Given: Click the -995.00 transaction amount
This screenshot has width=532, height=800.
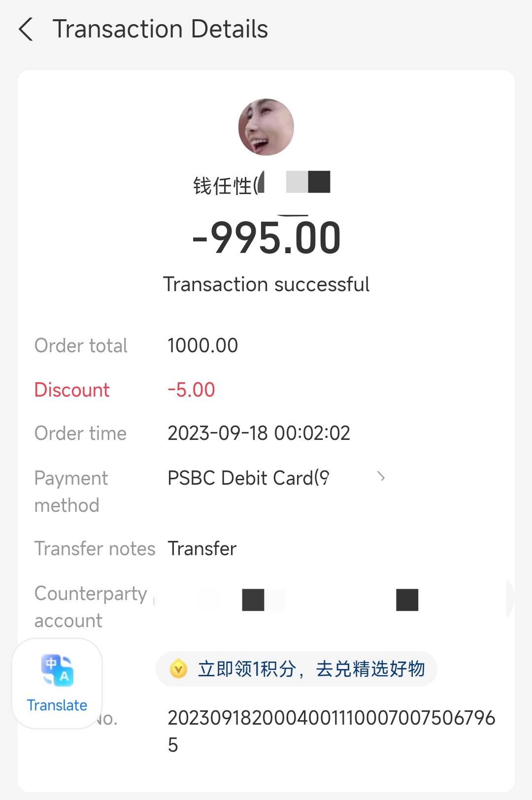Looking at the screenshot, I should pos(266,238).
